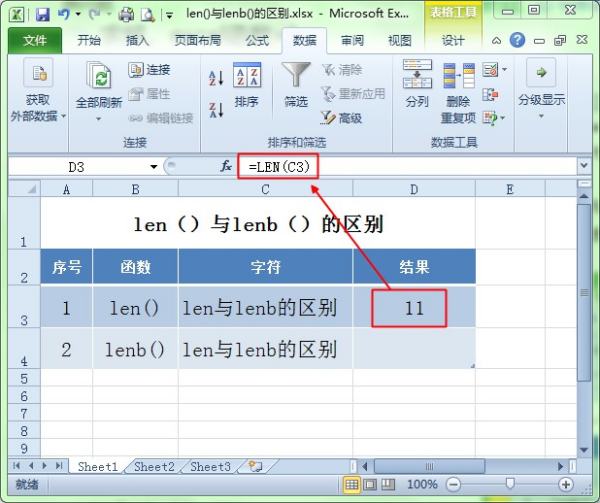Screen dimensions: 600x503
Task: Click the insert new worksheet icon
Action: point(255,466)
